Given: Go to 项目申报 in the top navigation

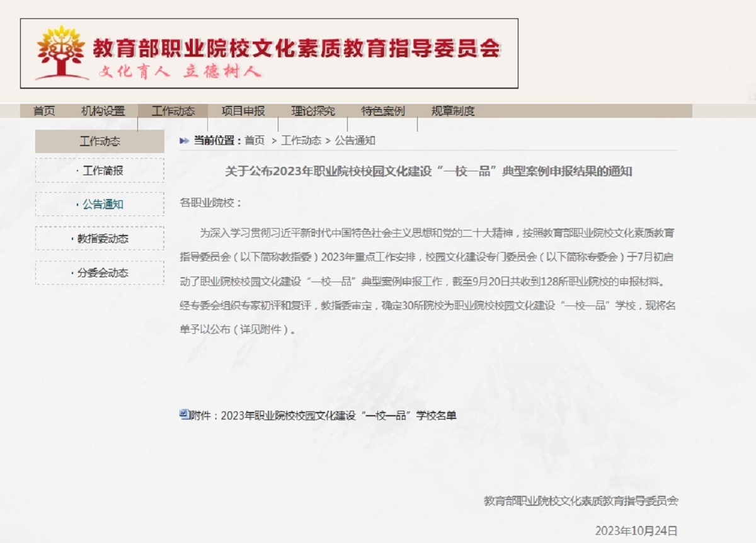Looking at the screenshot, I should click(243, 111).
